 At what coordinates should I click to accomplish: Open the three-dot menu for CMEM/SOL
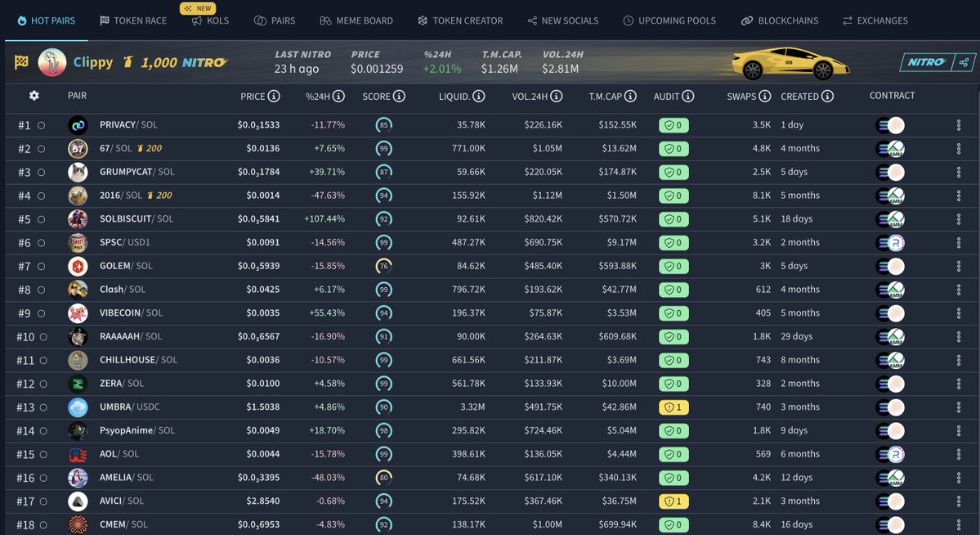click(958, 524)
